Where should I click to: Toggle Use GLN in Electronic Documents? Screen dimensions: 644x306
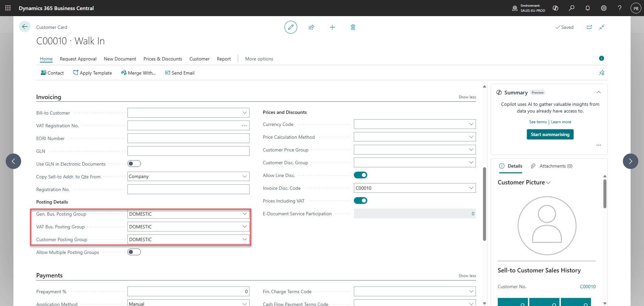tap(134, 164)
